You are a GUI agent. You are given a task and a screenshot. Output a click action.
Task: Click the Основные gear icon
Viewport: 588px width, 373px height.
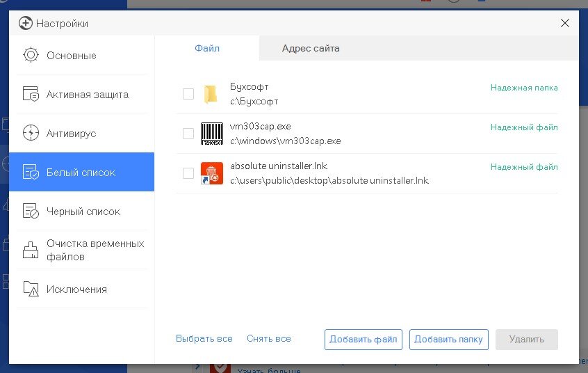[x=31, y=55]
